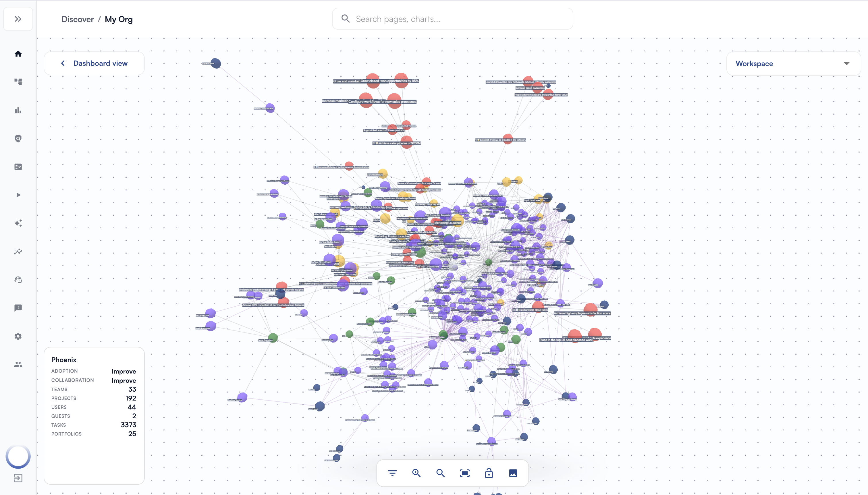The width and height of the screenshot is (868, 495).
Task: Toggle the graph lock icon
Action: point(489,473)
